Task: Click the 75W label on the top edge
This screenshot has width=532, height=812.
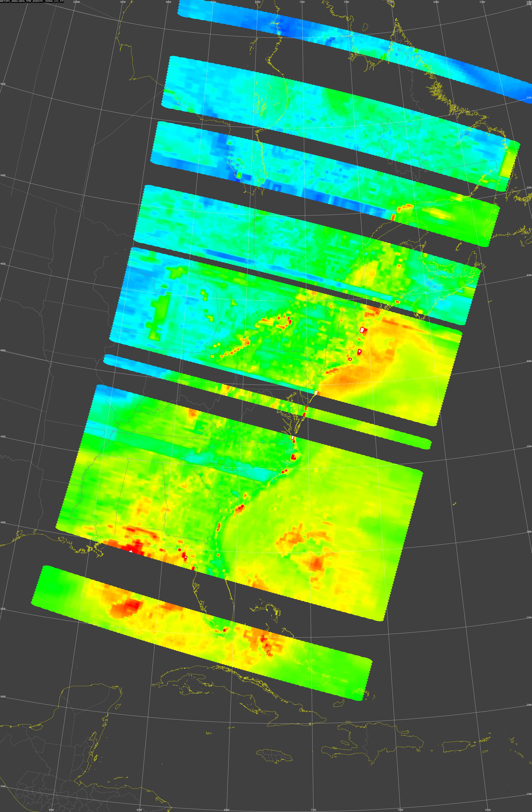Action: point(302,2)
